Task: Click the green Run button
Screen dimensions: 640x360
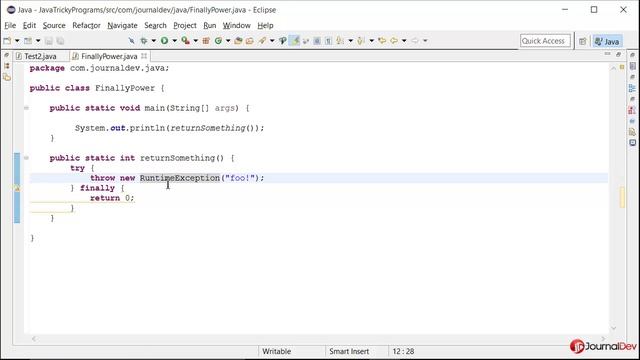Action: pos(164,41)
